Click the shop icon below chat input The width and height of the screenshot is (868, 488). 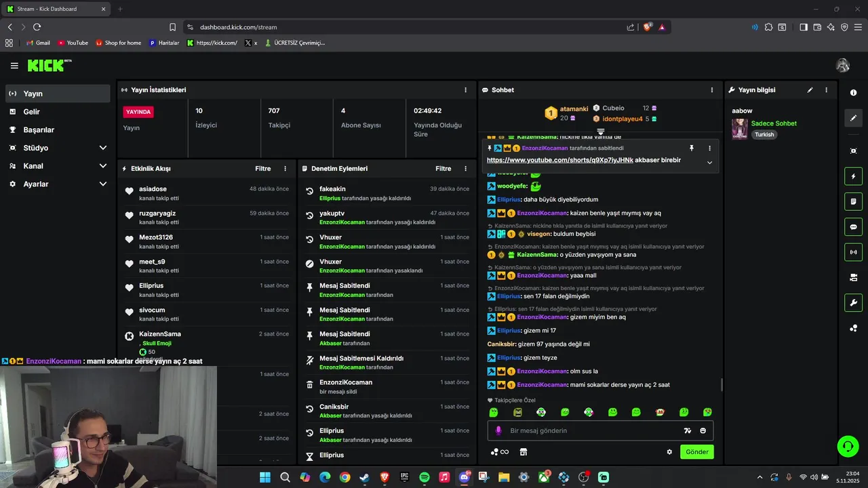(x=524, y=452)
